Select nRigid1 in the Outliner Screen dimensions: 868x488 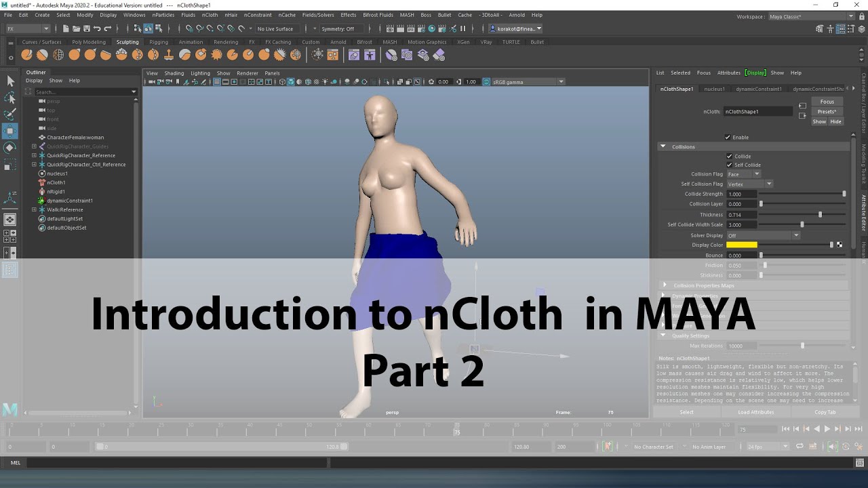click(56, 192)
